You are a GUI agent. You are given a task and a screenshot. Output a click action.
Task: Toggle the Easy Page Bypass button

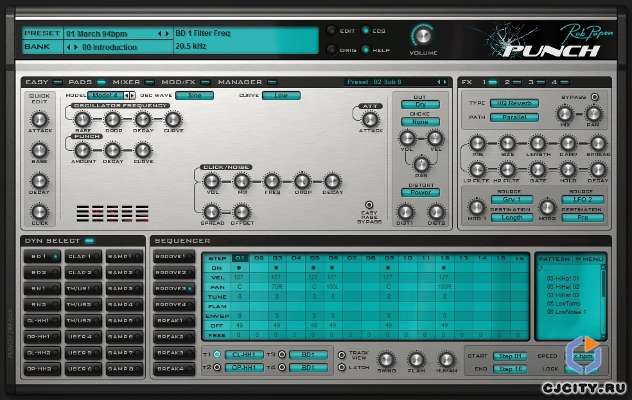tap(369, 204)
